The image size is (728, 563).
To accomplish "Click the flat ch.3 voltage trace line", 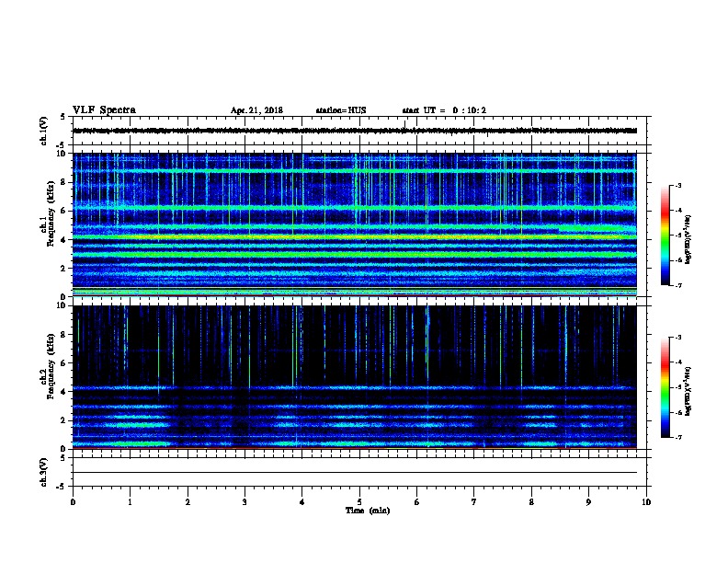I will pyautogui.click(x=355, y=473).
